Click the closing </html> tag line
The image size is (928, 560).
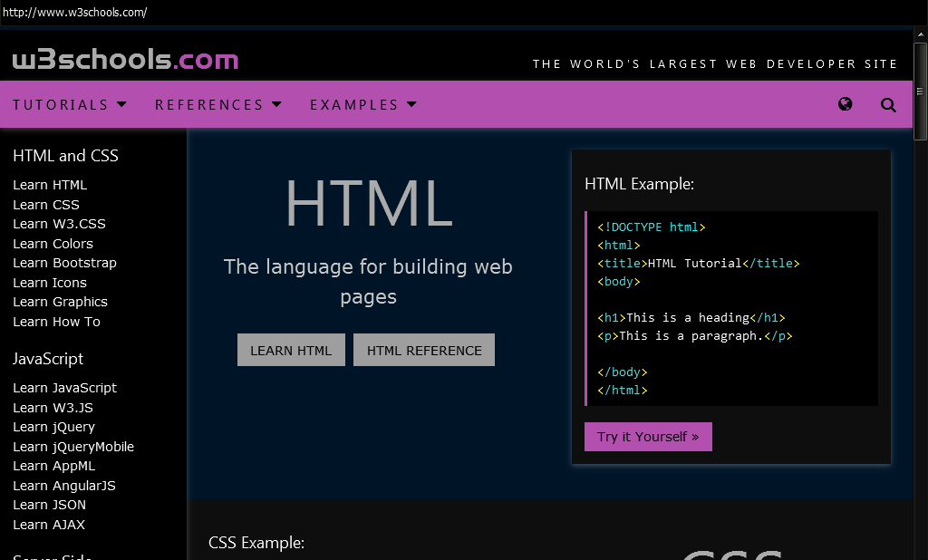pyautogui.click(x=622, y=391)
